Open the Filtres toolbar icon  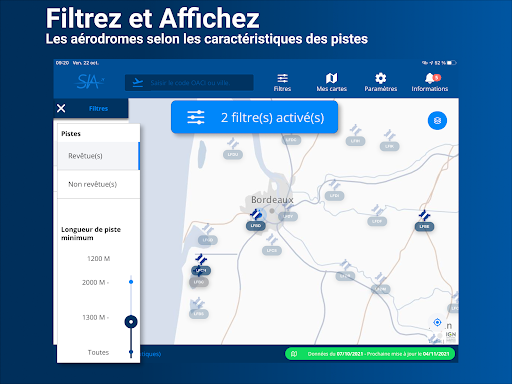tap(282, 82)
